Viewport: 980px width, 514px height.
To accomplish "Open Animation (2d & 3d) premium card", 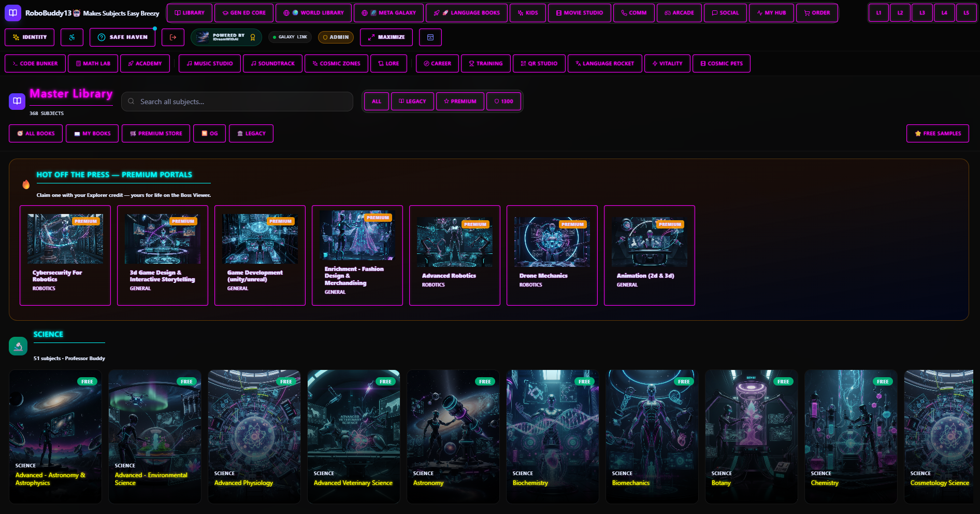I will point(650,255).
